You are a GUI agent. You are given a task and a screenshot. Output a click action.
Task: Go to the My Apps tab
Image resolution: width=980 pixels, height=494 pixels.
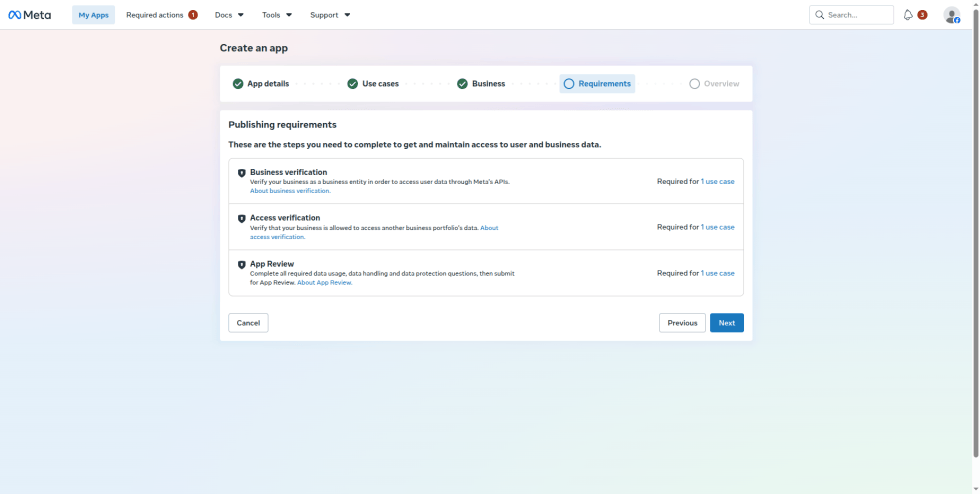[x=93, y=15]
